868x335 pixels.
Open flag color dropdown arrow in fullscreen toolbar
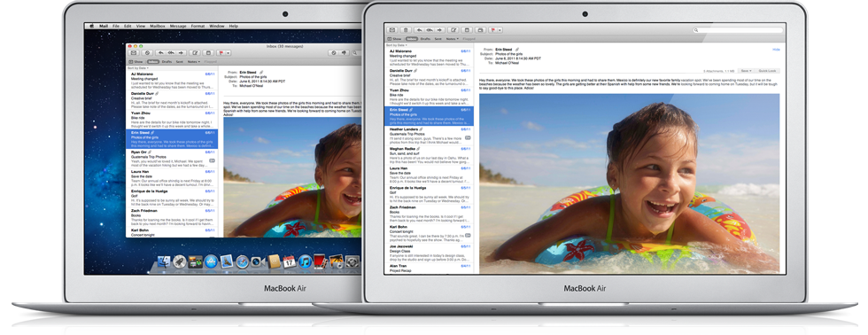(500, 30)
